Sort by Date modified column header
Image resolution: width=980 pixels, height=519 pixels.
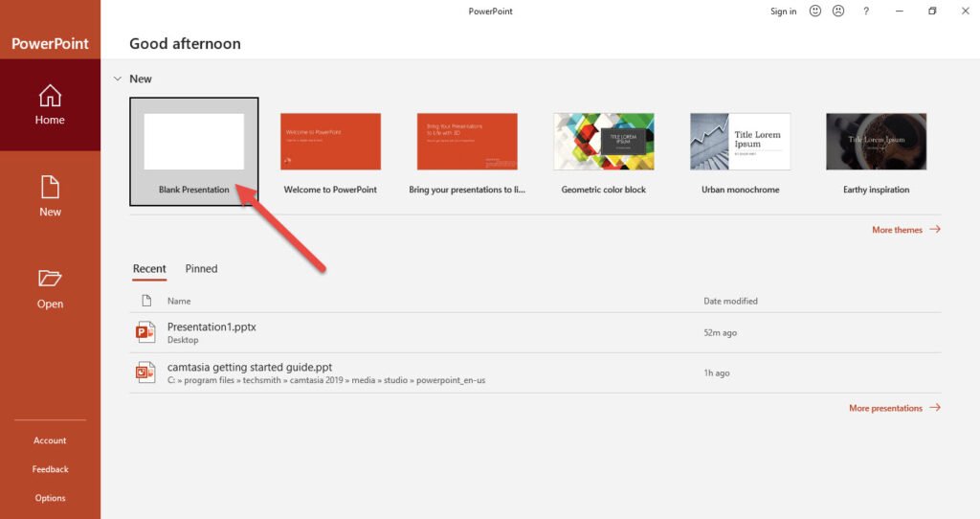pyautogui.click(x=730, y=301)
